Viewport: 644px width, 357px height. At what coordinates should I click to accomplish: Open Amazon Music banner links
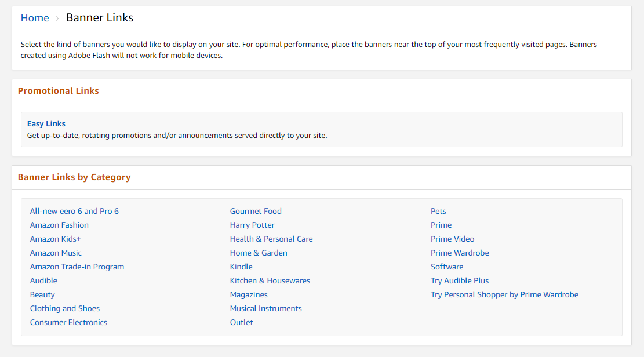coord(56,253)
